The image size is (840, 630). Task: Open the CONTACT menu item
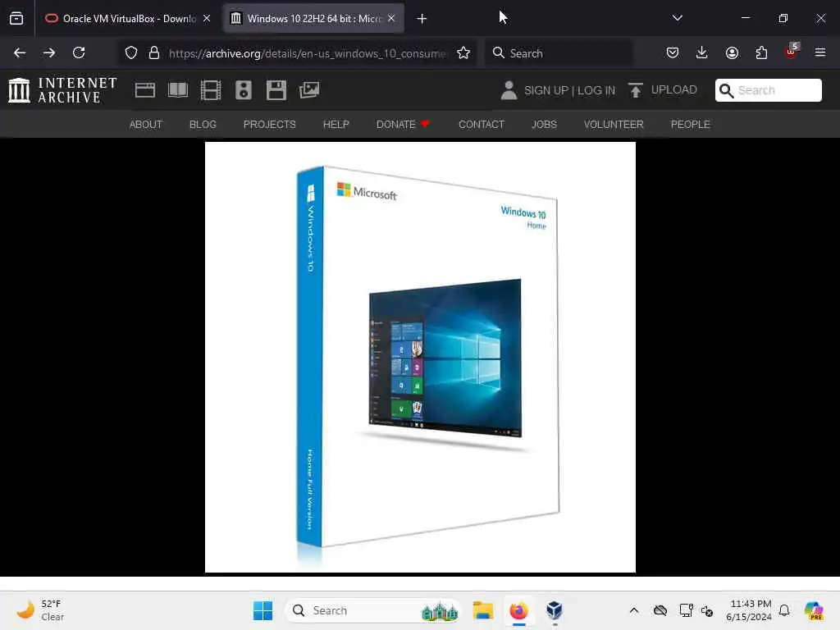[x=481, y=125]
